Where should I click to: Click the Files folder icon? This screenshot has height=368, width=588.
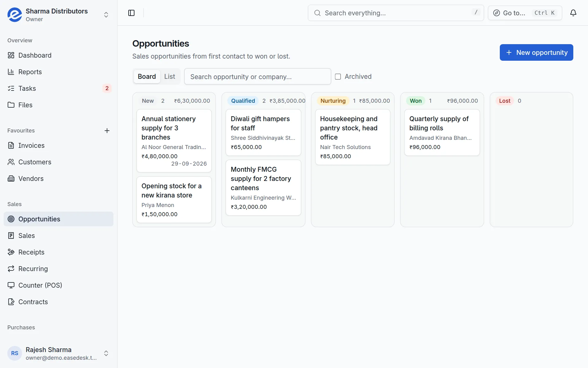11,105
